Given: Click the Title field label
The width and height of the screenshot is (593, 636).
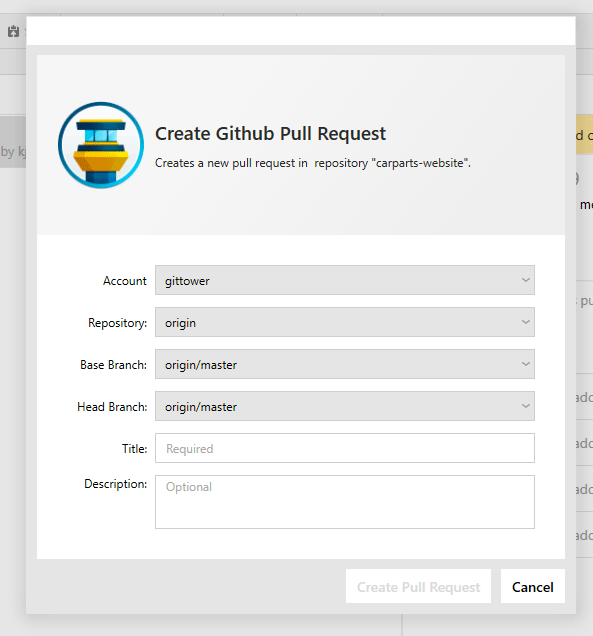Looking at the screenshot, I should coord(135,449).
